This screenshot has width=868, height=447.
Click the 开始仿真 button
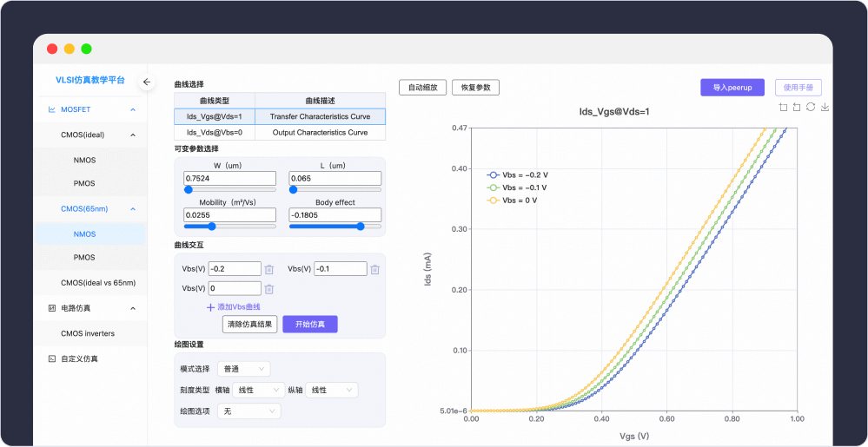309,325
